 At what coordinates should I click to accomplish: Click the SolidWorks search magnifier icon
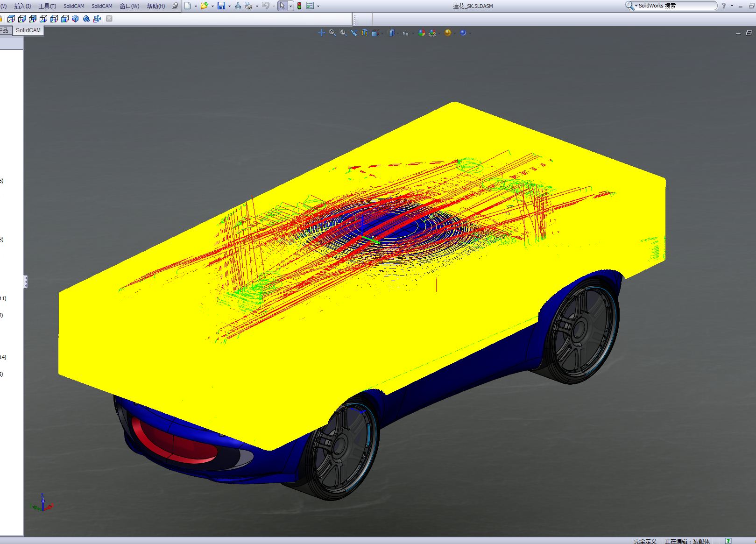tap(629, 6)
